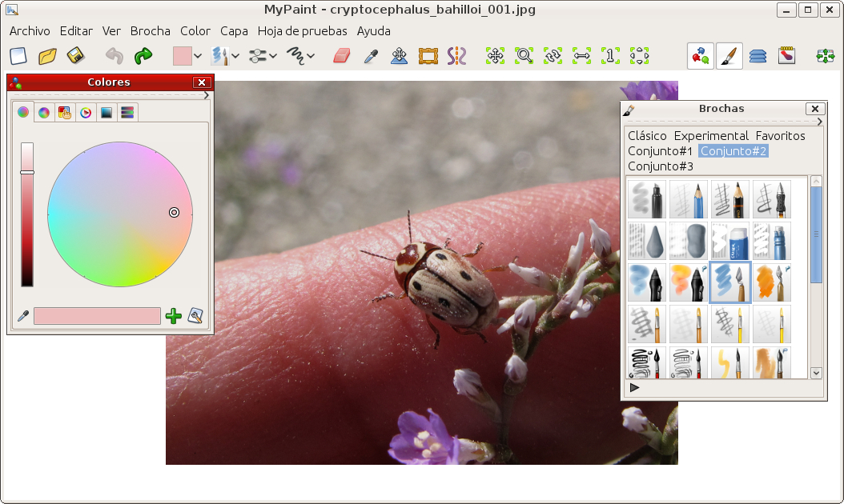Open the Capa menu
Viewport: 844px width, 504px height.
[x=234, y=31]
